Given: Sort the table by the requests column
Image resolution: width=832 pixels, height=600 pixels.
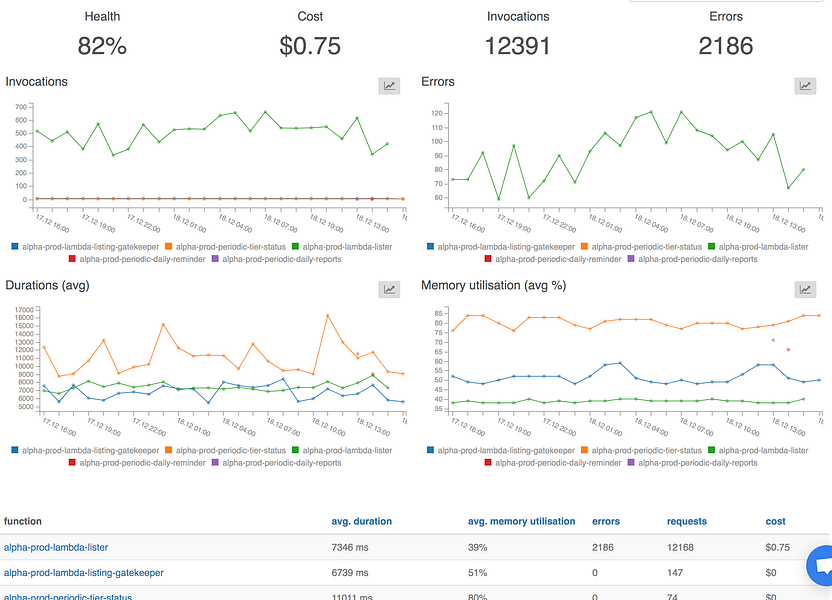Looking at the screenshot, I should tap(687, 521).
